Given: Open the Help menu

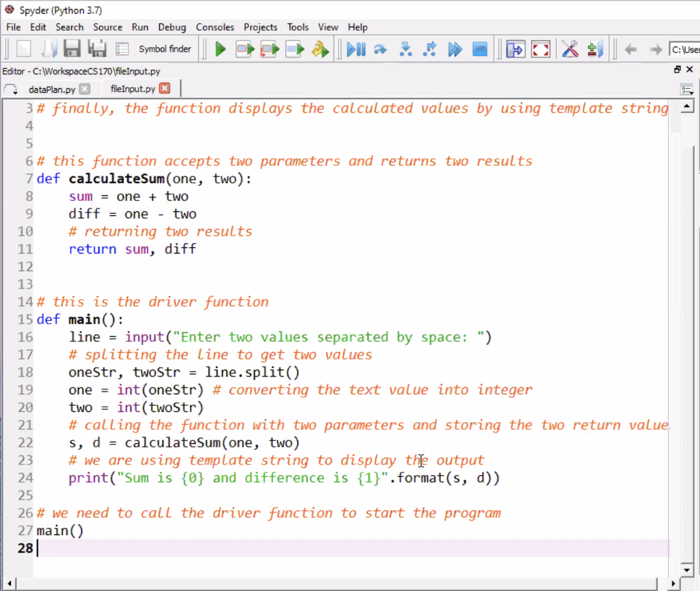Looking at the screenshot, I should click(x=358, y=27).
